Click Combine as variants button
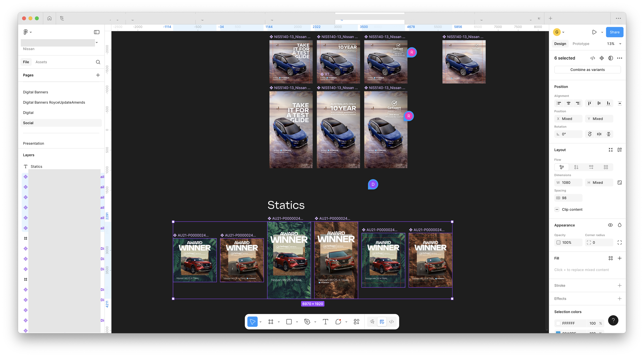This screenshot has height=357, width=644. (587, 70)
